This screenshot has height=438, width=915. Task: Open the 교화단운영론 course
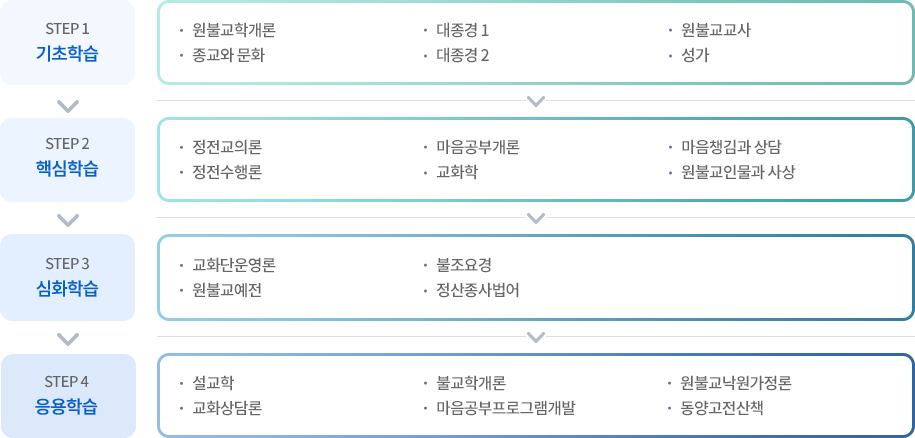pyautogui.click(x=234, y=265)
